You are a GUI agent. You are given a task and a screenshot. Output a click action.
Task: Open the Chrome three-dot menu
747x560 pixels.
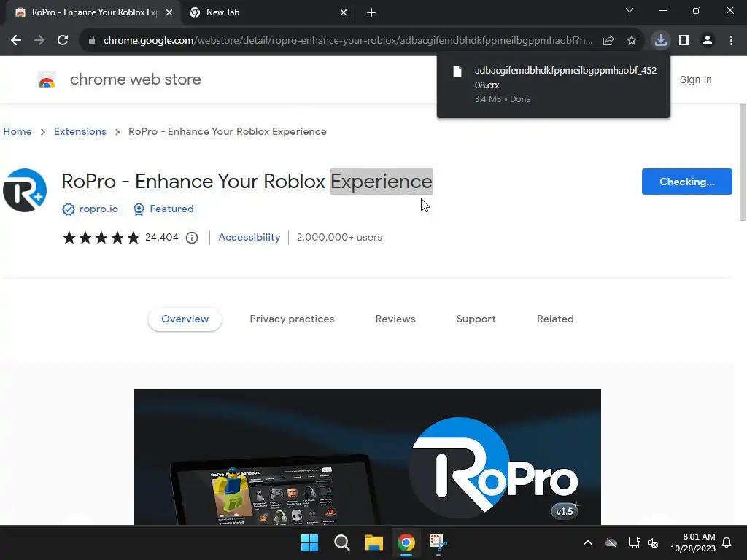(731, 41)
